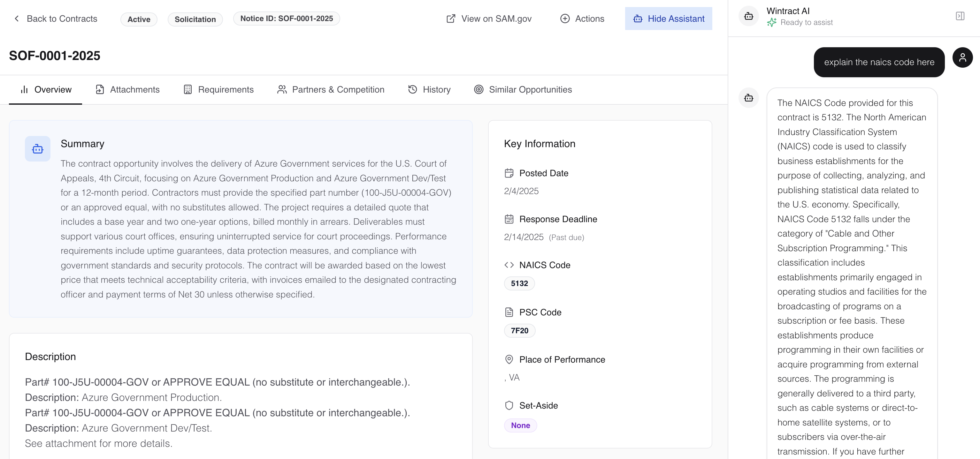The height and width of the screenshot is (459, 980).
Task: Click the Response Deadline calendar icon
Action: click(x=509, y=219)
